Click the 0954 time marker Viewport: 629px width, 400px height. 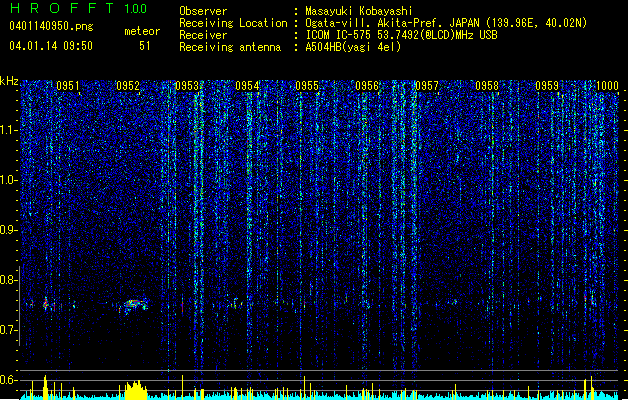coord(247,86)
